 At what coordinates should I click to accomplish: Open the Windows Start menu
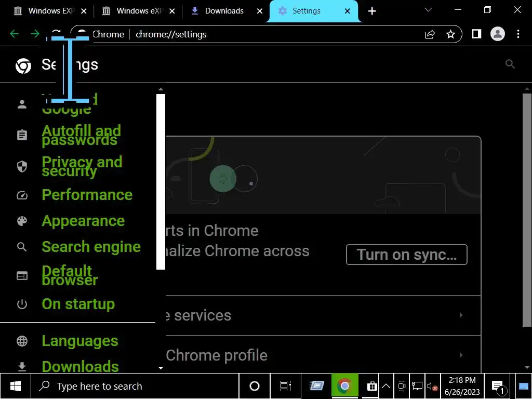point(16,386)
